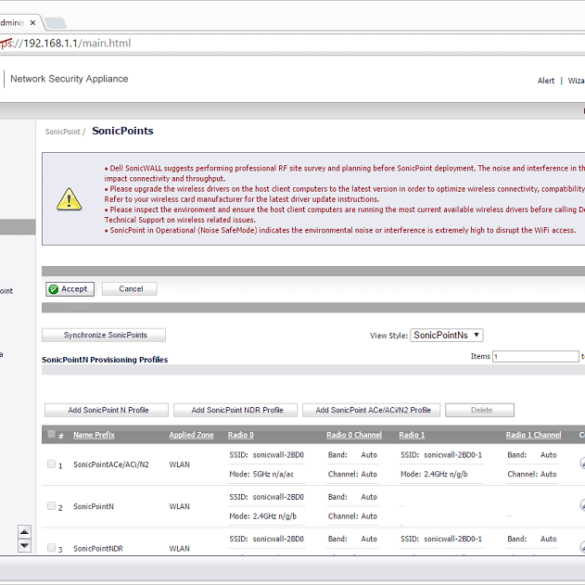The image size is (585, 585).
Task: Click the configure icon for SonicPointACe/ACi/N2 row
Action: tap(582, 463)
